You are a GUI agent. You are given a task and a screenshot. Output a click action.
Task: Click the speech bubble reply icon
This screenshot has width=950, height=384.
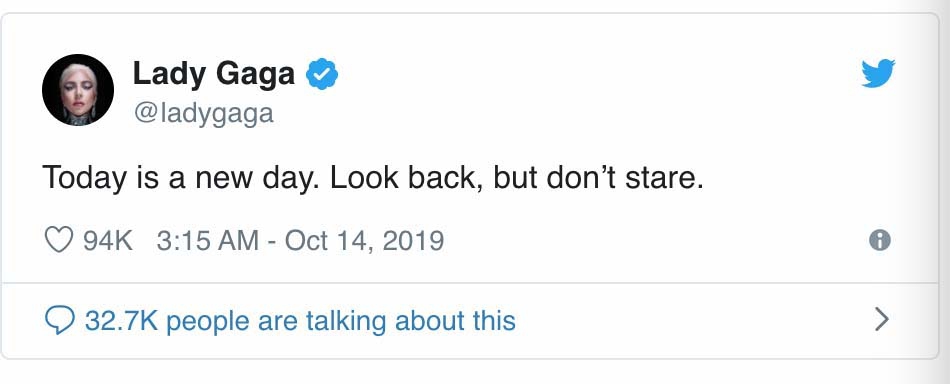60,320
